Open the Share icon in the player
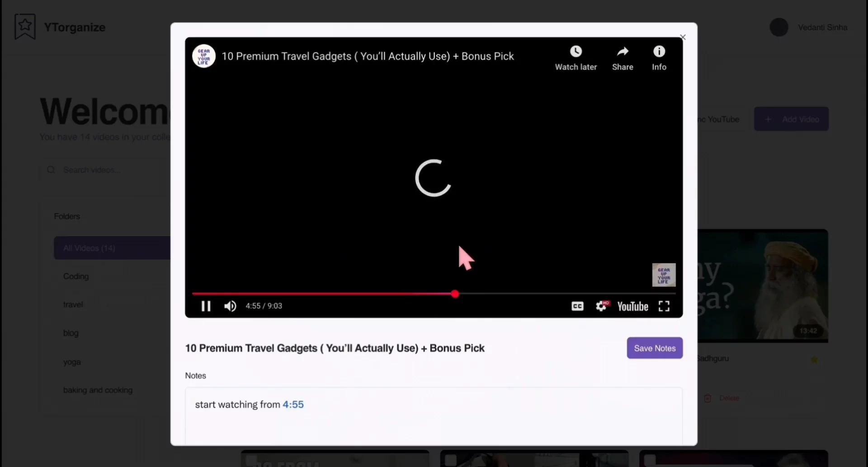The height and width of the screenshot is (467, 868). click(x=623, y=51)
